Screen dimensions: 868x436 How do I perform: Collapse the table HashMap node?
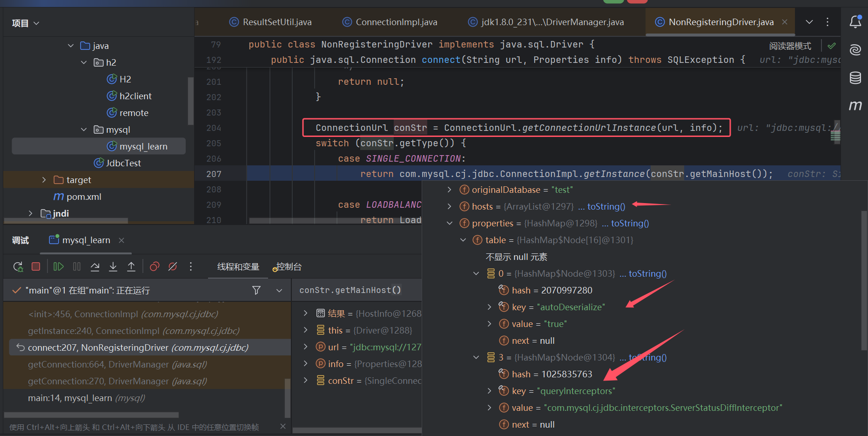pos(463,240)
